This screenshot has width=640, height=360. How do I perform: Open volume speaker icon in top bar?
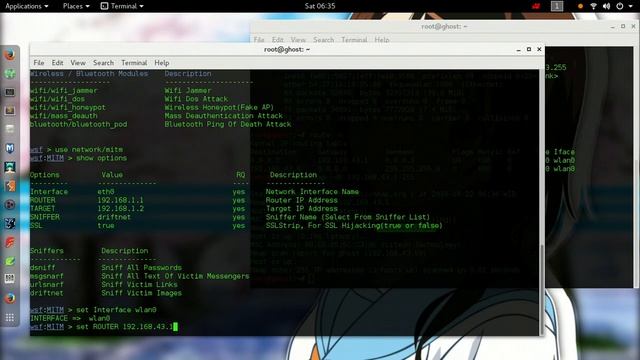(x=606, y=6)
